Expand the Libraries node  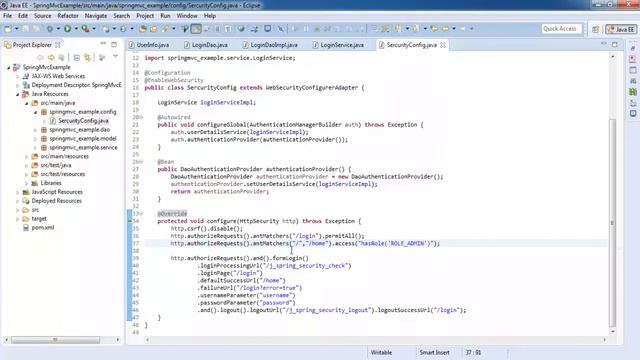click(x=27, y=183)
